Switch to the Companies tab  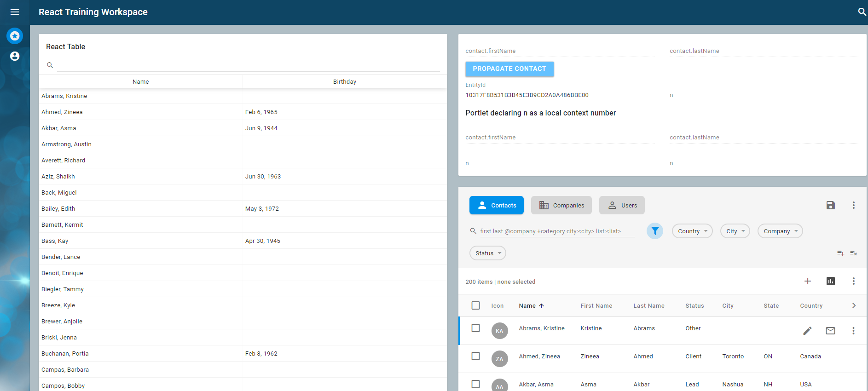pyautogui.click(x=561, y=205)
